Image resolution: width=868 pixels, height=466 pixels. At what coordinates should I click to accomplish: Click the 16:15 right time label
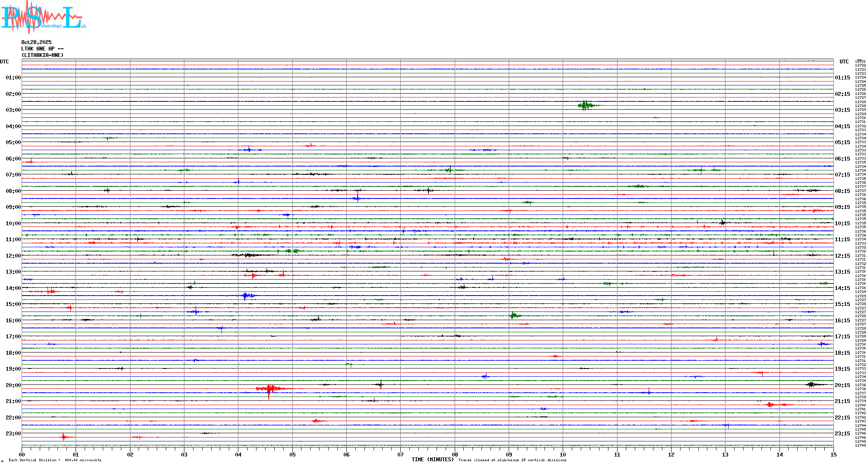842,321
